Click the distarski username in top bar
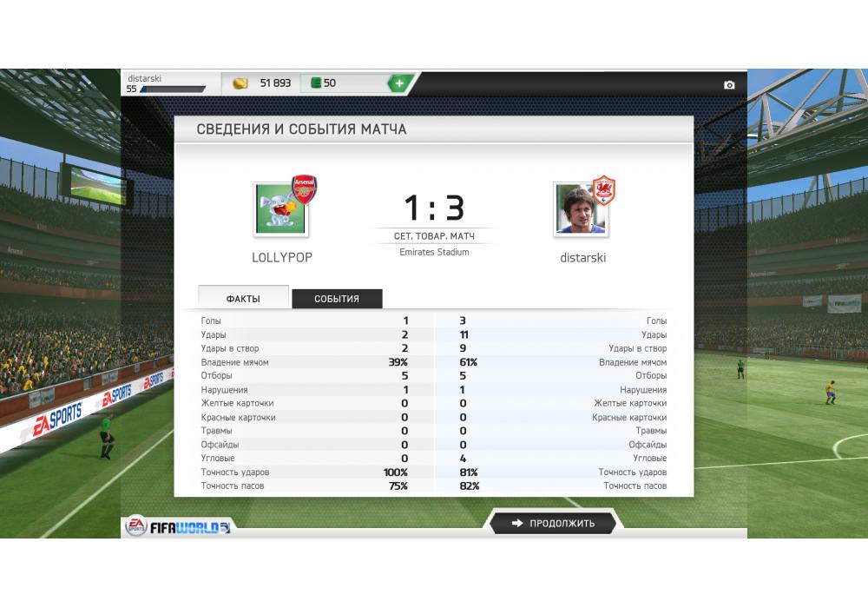The width and height of the screenshot is (868, 608). (x=144, y=79)
